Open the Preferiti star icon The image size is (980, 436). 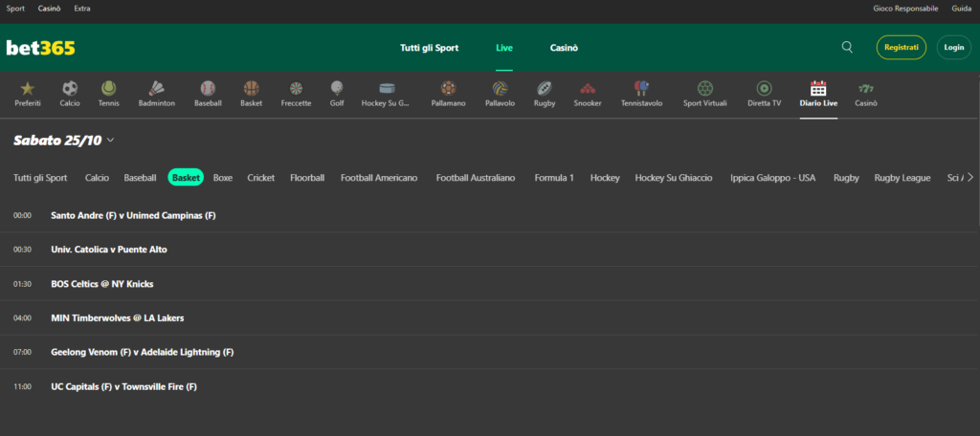pyautogui.click(x=27, y=89)
